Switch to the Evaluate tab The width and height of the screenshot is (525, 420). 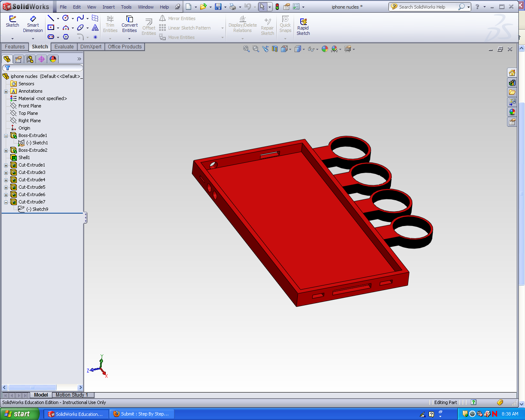(x=64, y=47)
